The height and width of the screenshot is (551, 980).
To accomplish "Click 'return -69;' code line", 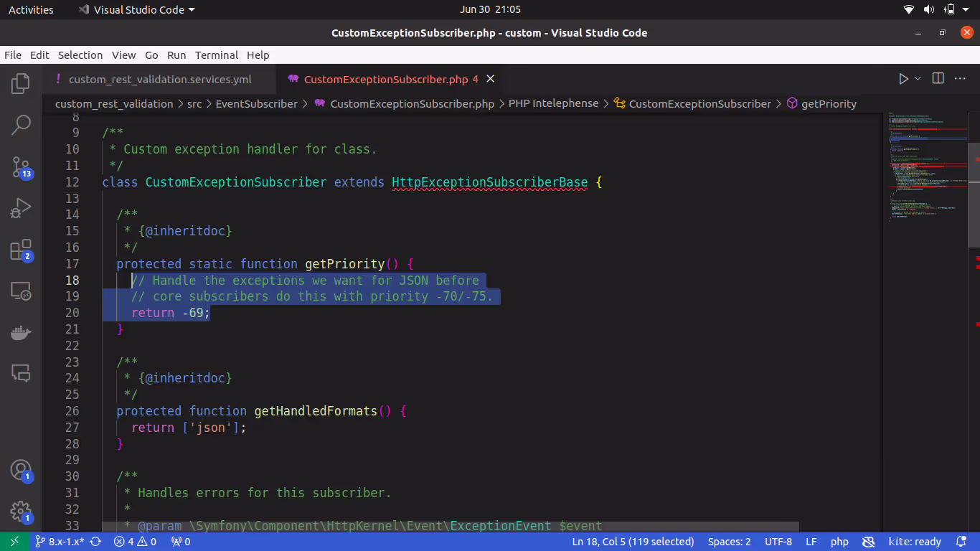I will click(x=171, y=313).
